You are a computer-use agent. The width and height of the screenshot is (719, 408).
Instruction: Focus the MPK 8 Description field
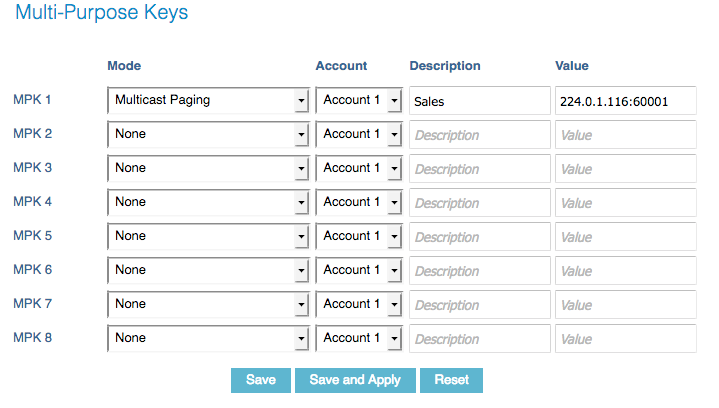pyautogui.click(x=479, y=339)
